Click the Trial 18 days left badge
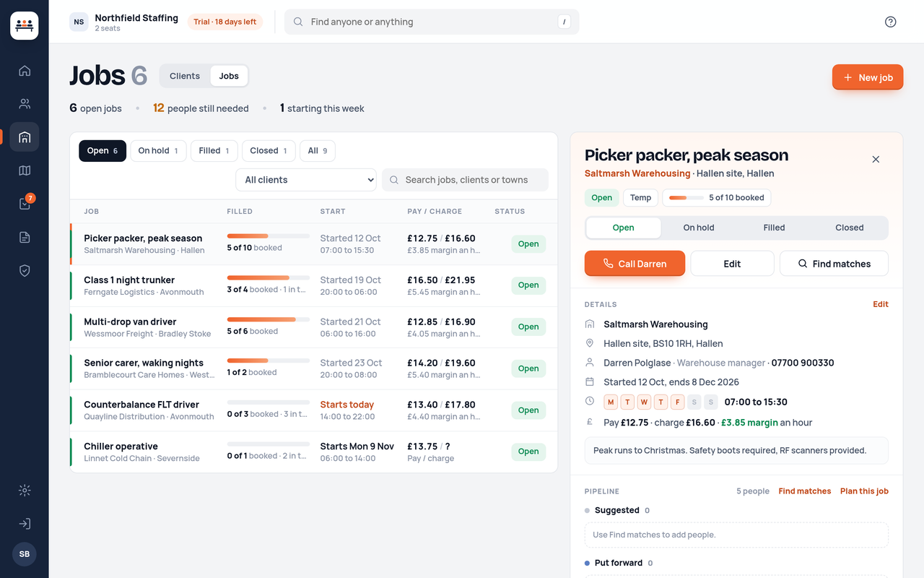This screenshot has width=924, height=578. 225,22
